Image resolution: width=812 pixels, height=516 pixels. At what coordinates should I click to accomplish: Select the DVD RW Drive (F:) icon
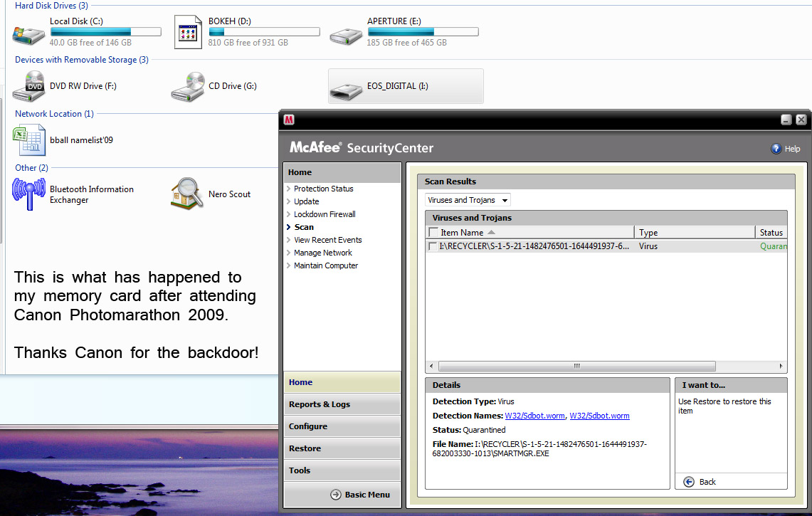(28, 86)
